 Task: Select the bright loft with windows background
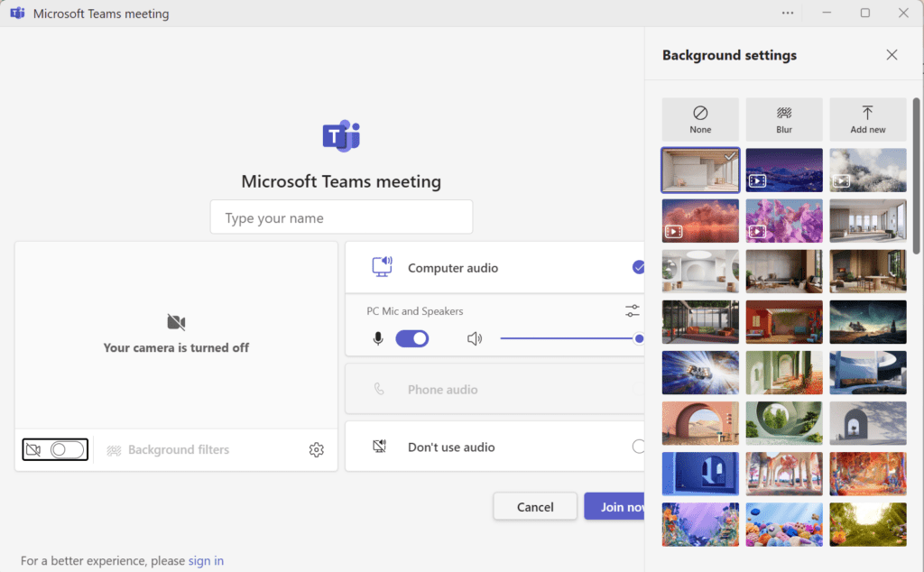click(x=867, y=221)
